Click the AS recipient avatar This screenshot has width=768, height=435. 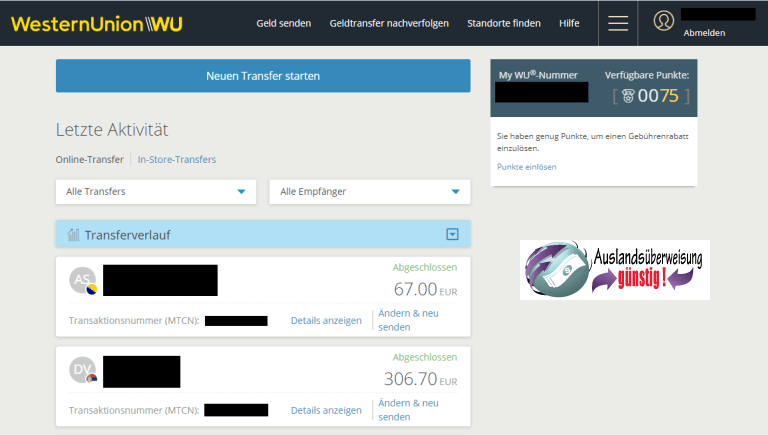tap(82, 280)
